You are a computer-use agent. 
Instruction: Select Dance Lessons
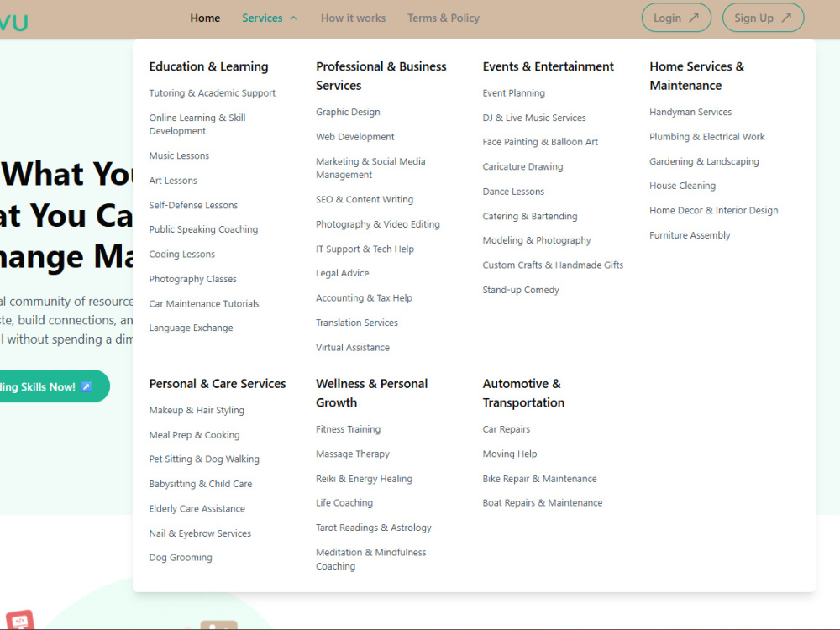point(513,192)
